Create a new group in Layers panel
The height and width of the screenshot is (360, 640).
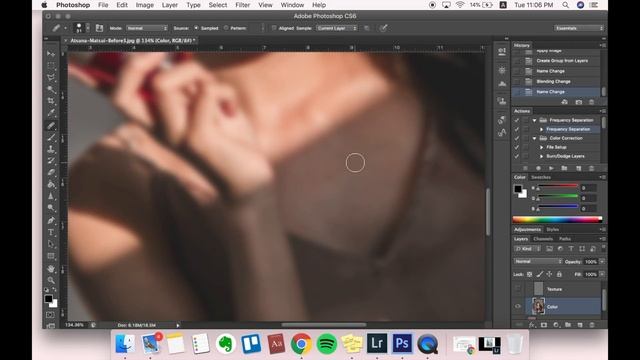pyautogui.click(x=568, y=325)
